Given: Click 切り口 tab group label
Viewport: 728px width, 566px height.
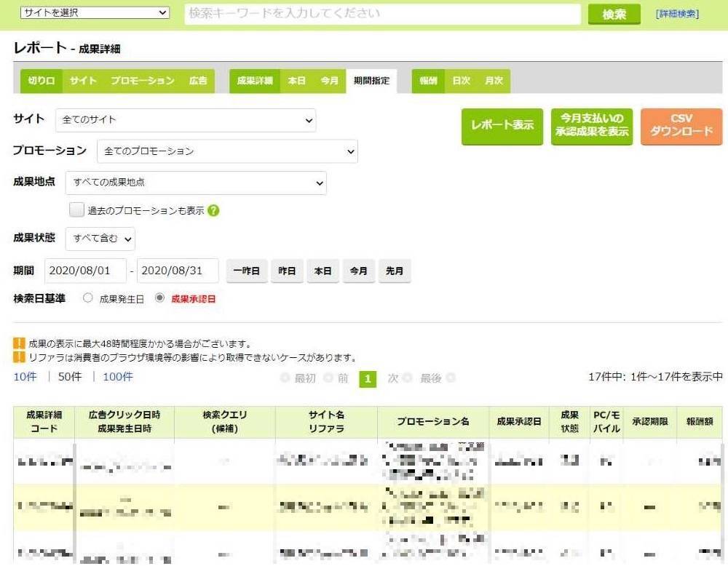Looking at the screenshot, I should pos(41,81).
